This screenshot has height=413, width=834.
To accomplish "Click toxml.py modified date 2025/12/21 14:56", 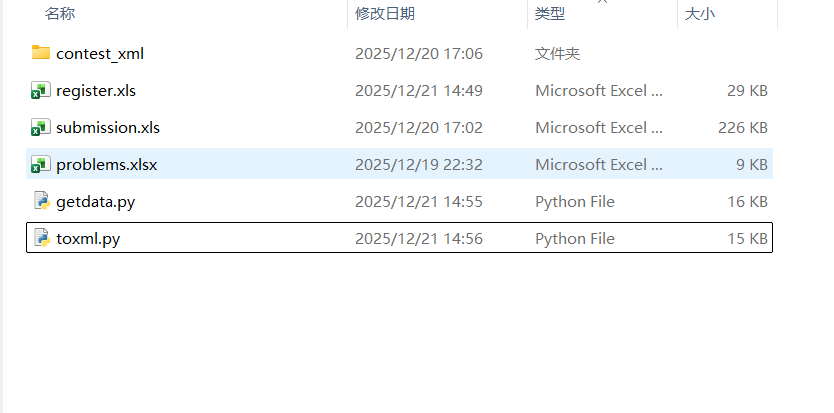I will coord(419,238).
